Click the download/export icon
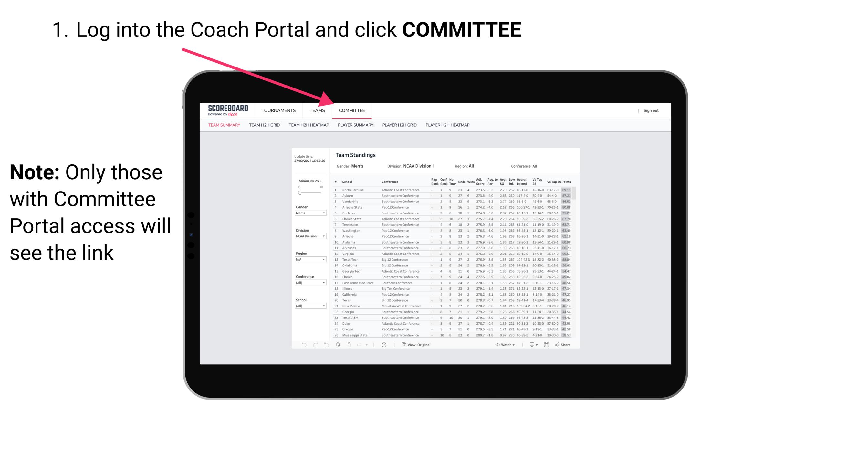The image size is (868, 467). click(x=531, y=345)
